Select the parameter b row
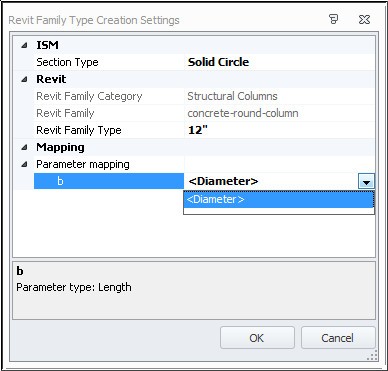 coord(109,181)
